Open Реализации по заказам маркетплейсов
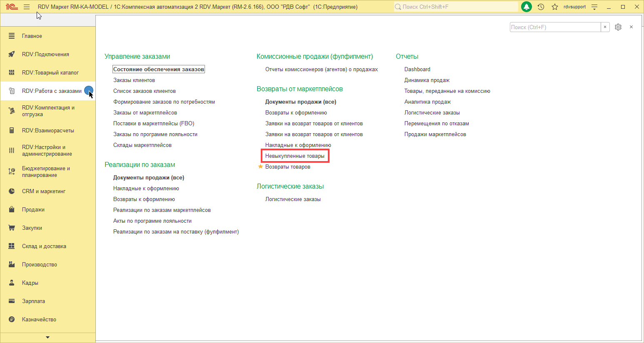Viewport: 644px width, 343px height. [x=162, y=210]
